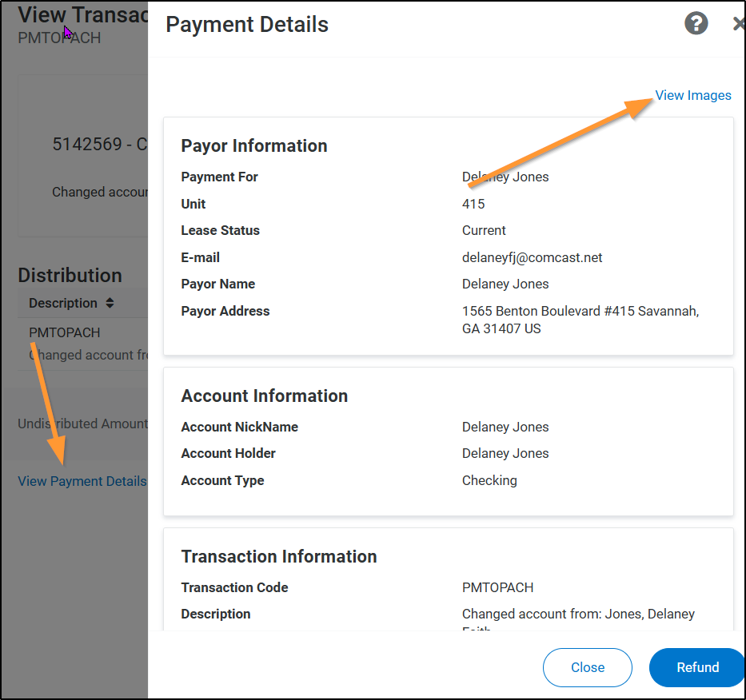
Task: Click the Account Type value Checking
Action: pyautogui.click(x=489, y=480)
